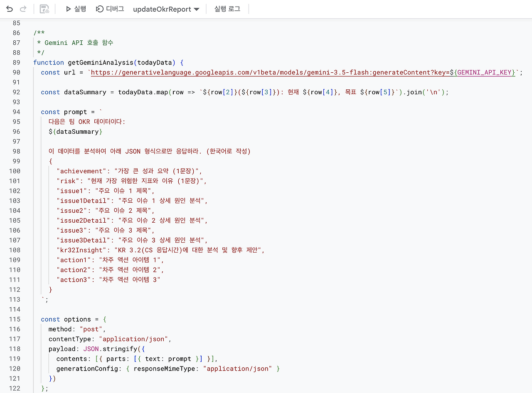Viewport: 532px width, 393px height.
Task: Click the line '이 데이터를 분석하여 아래 JSON'
Action: tap(150, 151)
